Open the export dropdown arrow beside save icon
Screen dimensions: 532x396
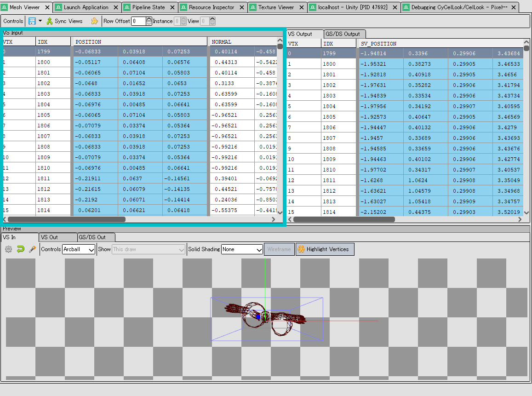[x=40, y=21]
